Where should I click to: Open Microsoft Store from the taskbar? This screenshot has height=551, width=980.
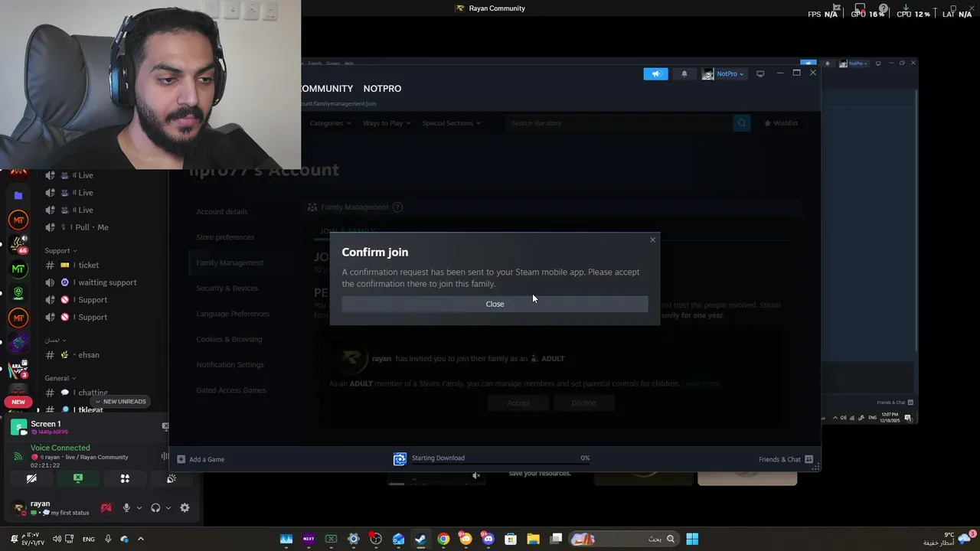click(x=511, y=539)
